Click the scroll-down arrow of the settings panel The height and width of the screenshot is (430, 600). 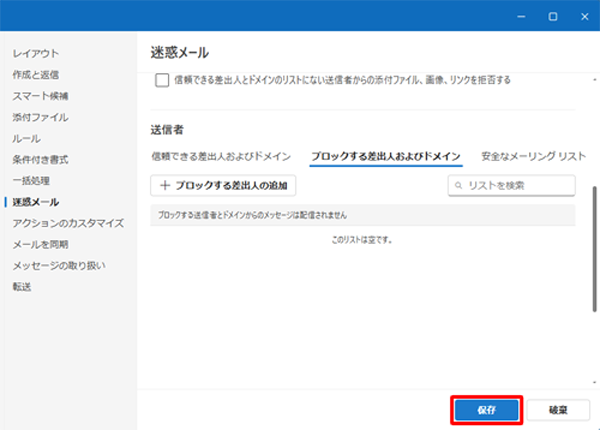595,382
